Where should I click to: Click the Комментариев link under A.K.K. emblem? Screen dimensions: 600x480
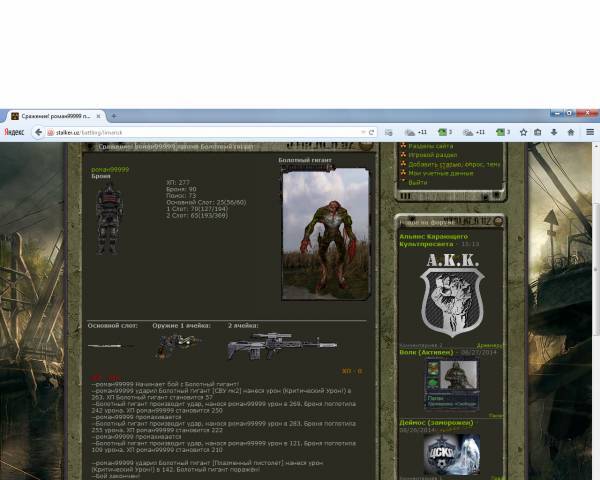pyautogui.click(x=420, y=345)
